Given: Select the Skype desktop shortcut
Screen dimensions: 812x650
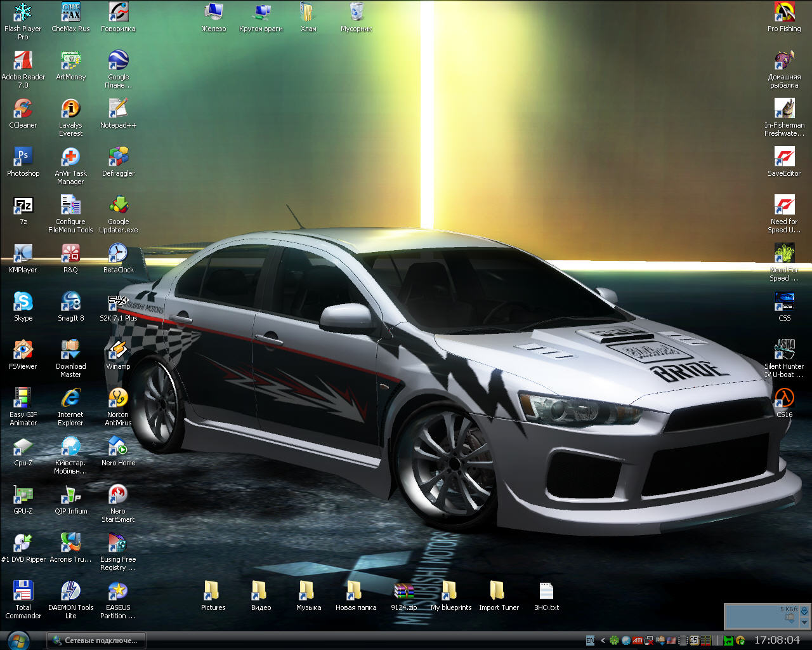Looking at the screenshot, I should pyautogui.click(x=23, y=302).
